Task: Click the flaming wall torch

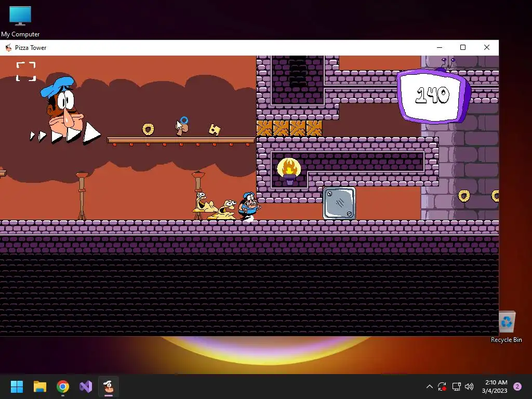Action: pos(289,170)
